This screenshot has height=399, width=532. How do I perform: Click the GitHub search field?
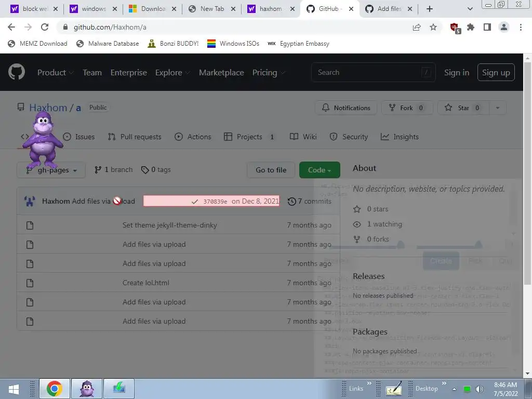click(x=373, y=72)
